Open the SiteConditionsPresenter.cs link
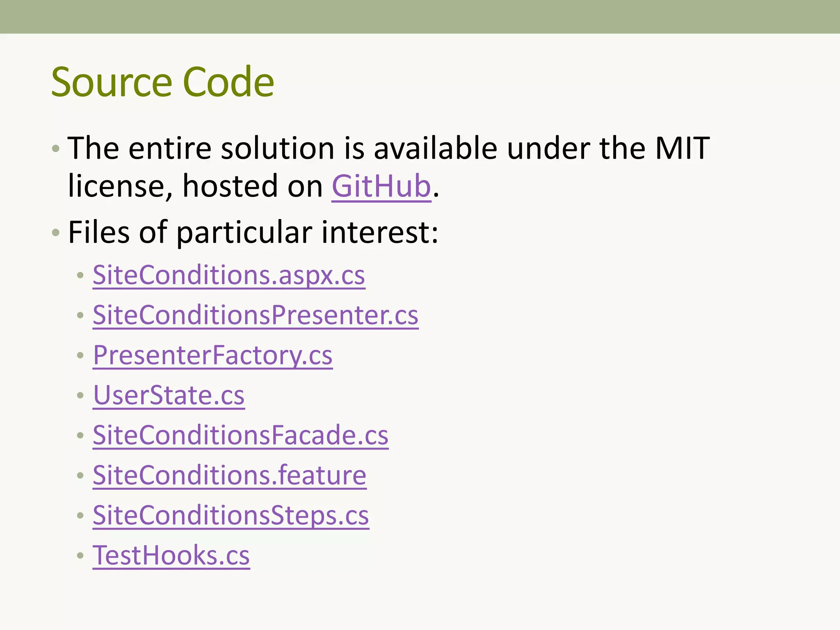This screenshot has height=630, width=840. pos(256,315)
